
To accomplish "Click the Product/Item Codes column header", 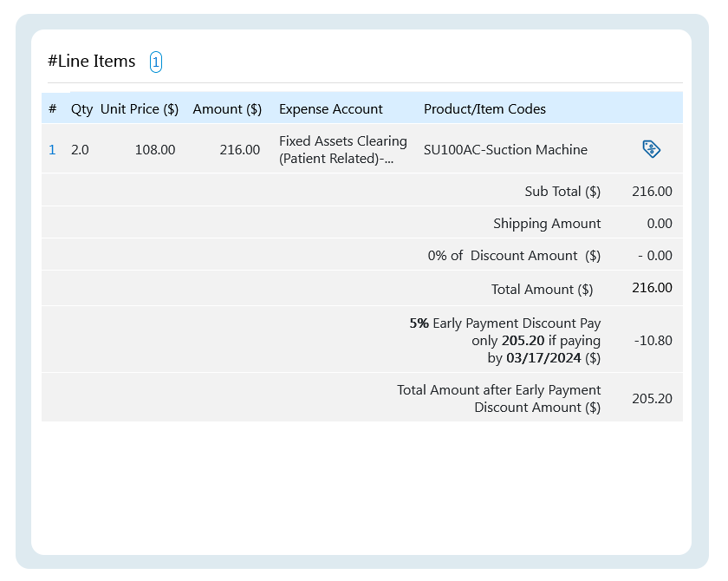I will click(484, 108).
